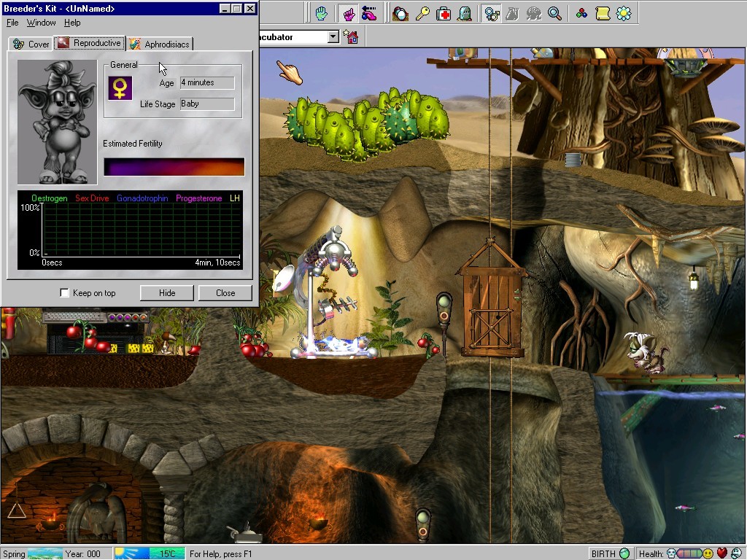Click the house favourite-place icon
The image size is (747, 560).
[x=351, y=36]
